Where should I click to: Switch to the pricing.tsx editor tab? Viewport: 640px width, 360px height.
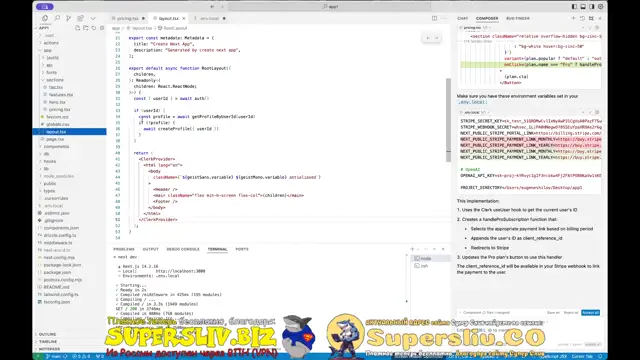pos(128,18)
